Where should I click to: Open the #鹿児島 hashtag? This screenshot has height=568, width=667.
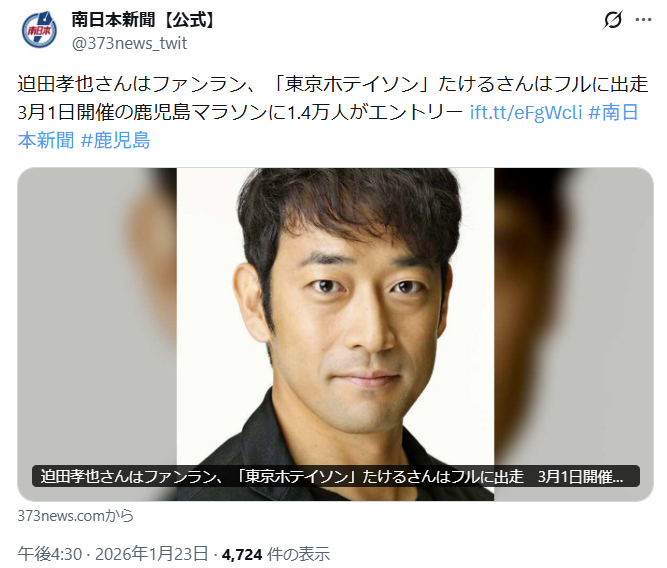tap(115, 140)
